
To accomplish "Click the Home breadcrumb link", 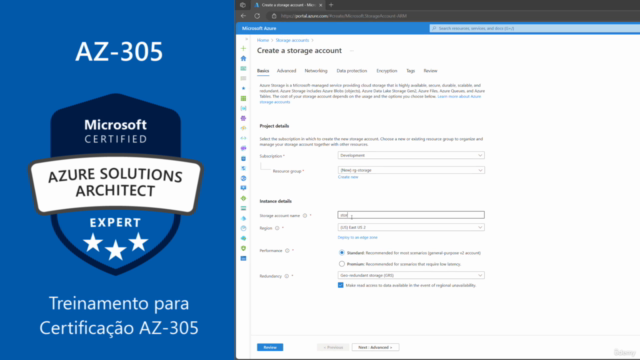I will pos(263,40).
